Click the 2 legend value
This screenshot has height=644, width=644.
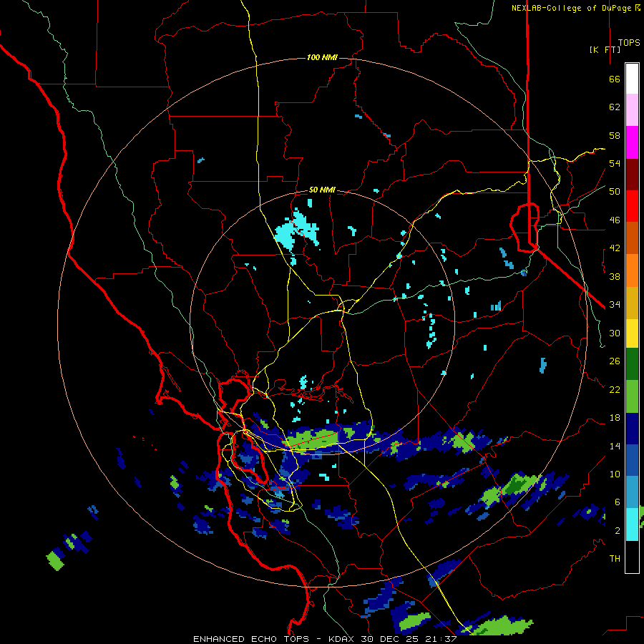[618, 531]
